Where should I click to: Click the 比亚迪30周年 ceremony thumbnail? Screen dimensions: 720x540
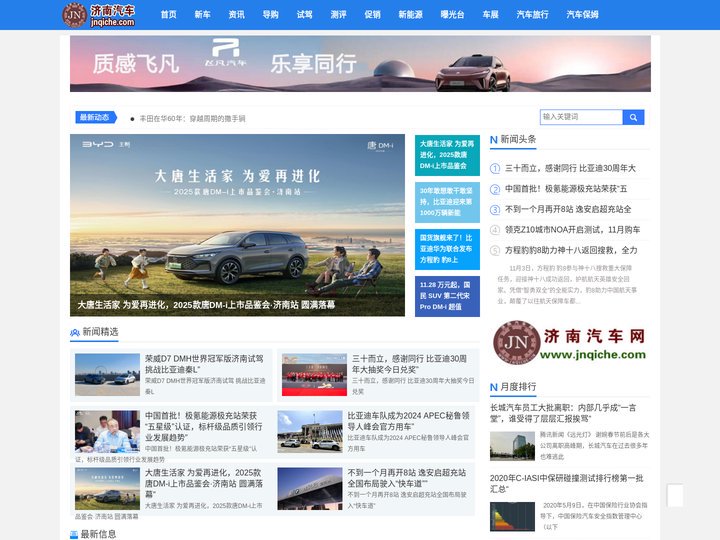314,375
